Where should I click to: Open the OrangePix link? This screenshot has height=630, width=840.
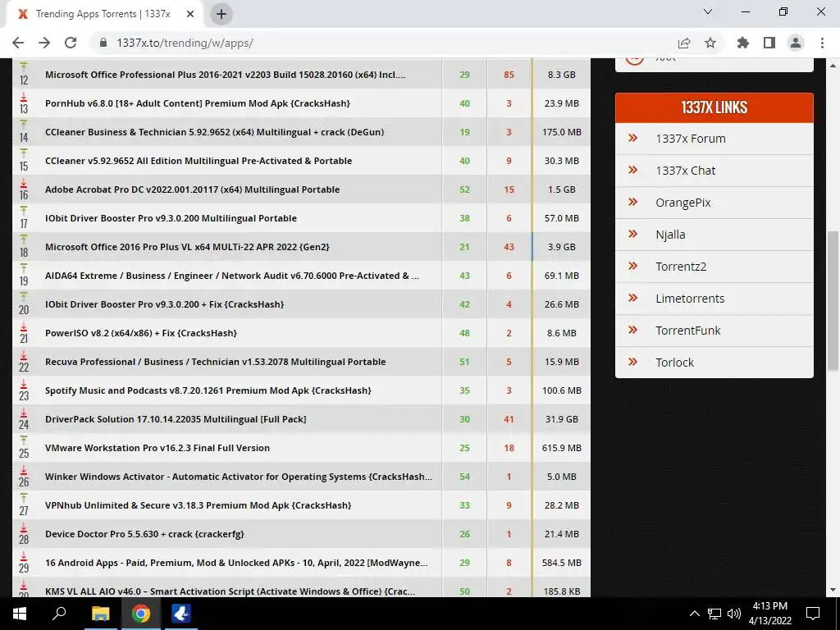coord(683,203)
